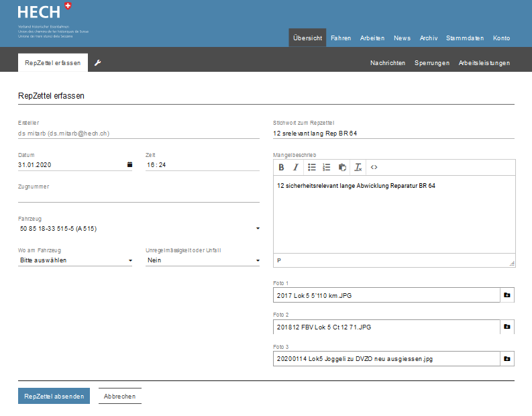Screen dimensions: 532x416
Task: Insert a numbered list in editor
Action: pos(327,167)
